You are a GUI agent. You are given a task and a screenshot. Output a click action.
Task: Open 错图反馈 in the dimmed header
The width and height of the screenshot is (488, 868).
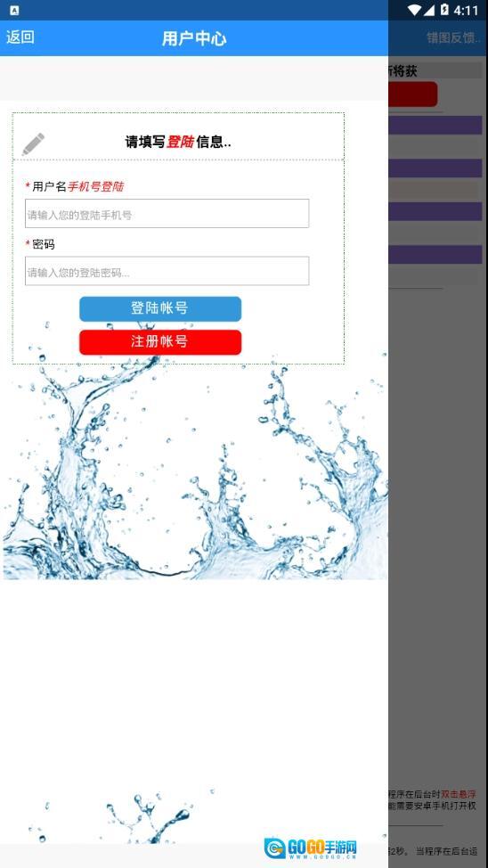(453, 37)
